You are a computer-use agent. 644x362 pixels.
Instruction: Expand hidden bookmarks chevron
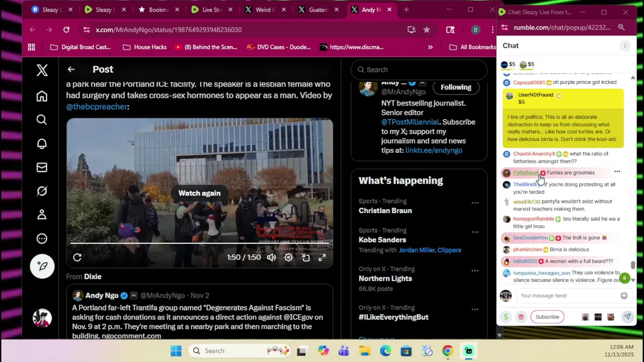[430, 47]
